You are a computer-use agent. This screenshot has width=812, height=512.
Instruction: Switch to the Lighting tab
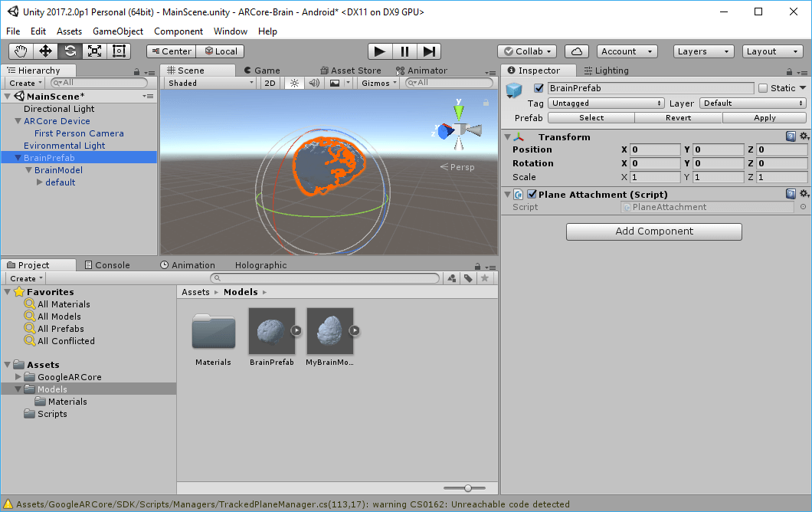pos(607,71)
